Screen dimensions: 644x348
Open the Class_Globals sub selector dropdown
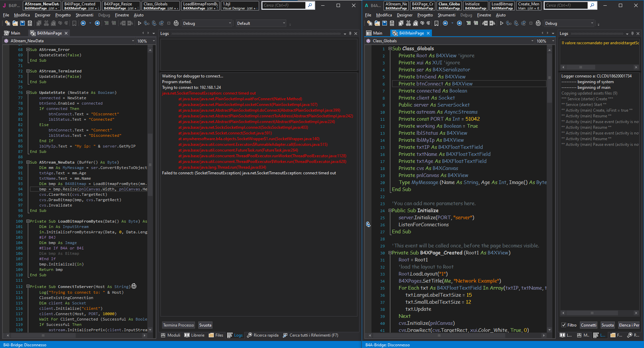532,41
